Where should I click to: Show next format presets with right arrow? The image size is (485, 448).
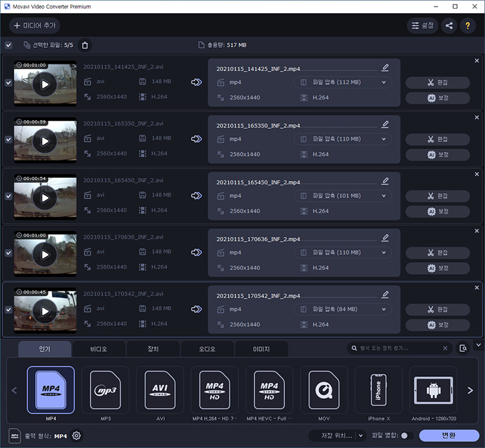point(470,390)
